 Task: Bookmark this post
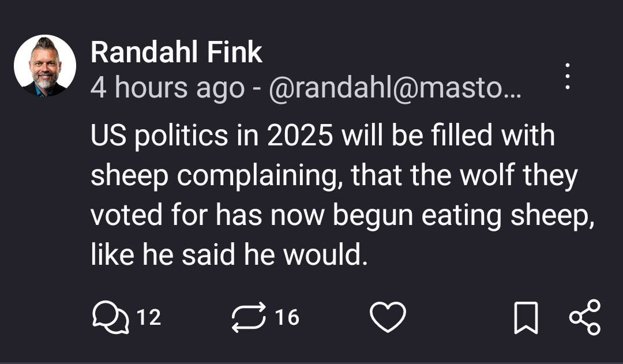(526, 318)
